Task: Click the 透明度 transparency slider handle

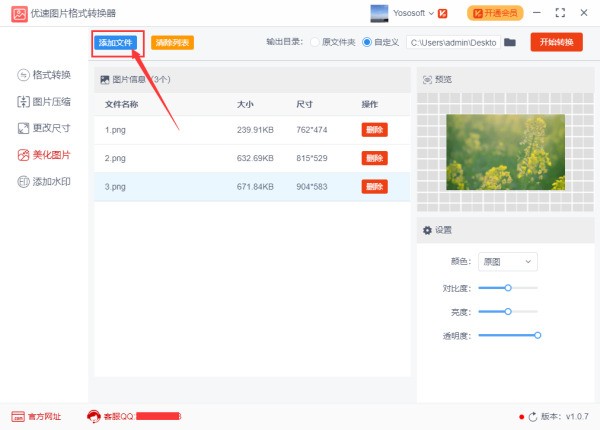Action: (538, 335)
